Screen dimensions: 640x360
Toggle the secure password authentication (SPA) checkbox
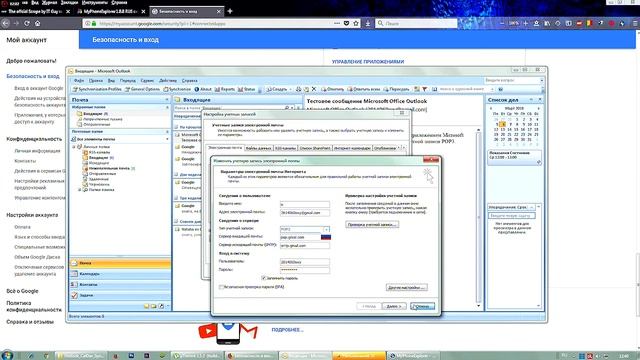[221, 287]
